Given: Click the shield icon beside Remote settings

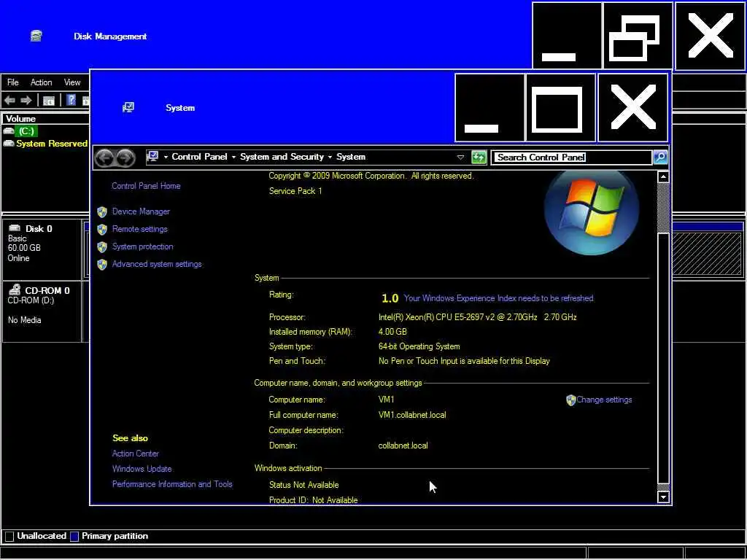Looking at the screenshot, I should tap(102, 230).
